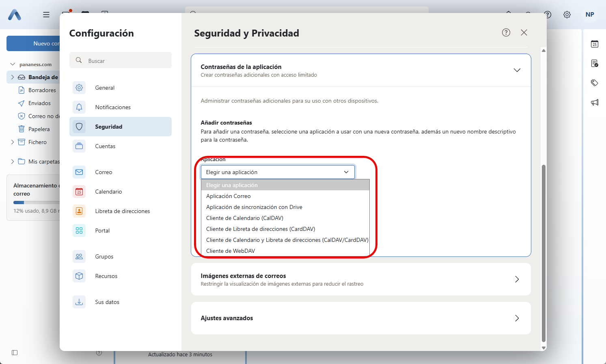This screenshot has height=364, width=606.
Task: Open the Elegir una aplicación dropdown
Action: (278, 172)
